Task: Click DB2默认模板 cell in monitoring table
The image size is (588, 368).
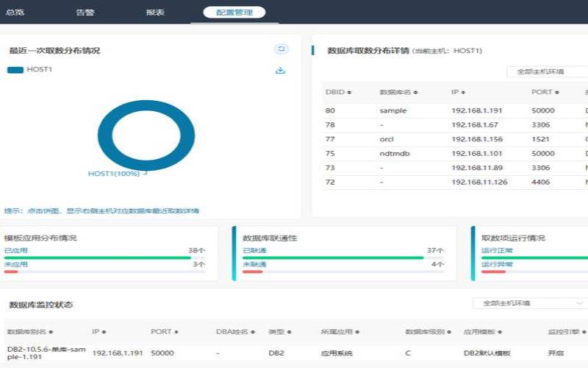Action: point(487,353)
